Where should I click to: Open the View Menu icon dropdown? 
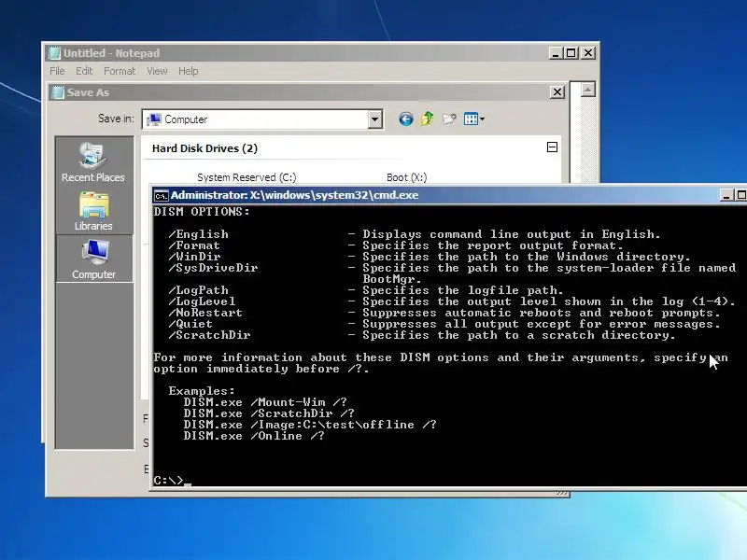474,119
